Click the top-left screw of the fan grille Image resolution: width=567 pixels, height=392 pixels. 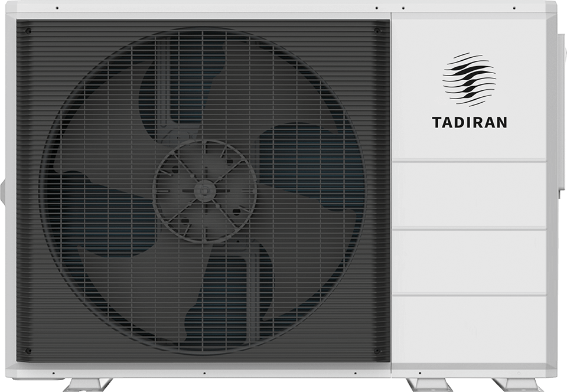tap(28, 30)
